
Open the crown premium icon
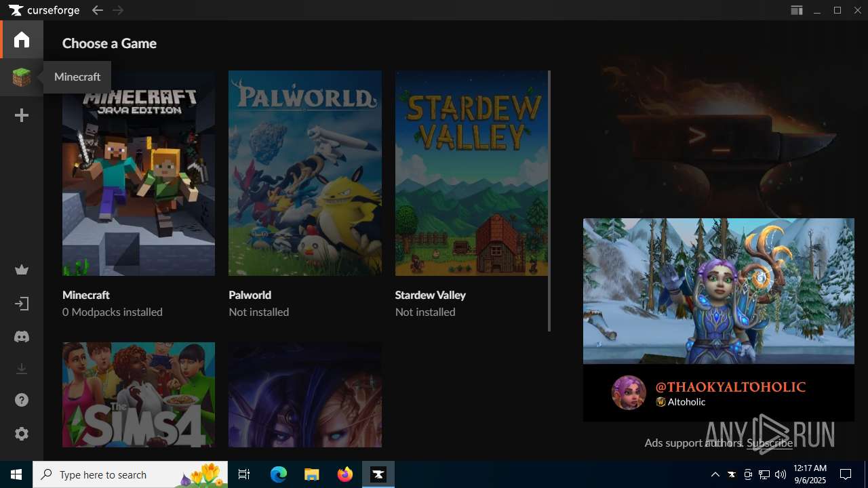(22, 270)
